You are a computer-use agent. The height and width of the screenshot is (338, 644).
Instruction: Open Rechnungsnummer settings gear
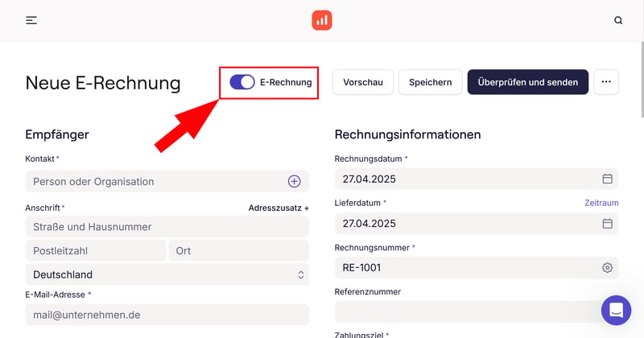click(x=608, y=267)
